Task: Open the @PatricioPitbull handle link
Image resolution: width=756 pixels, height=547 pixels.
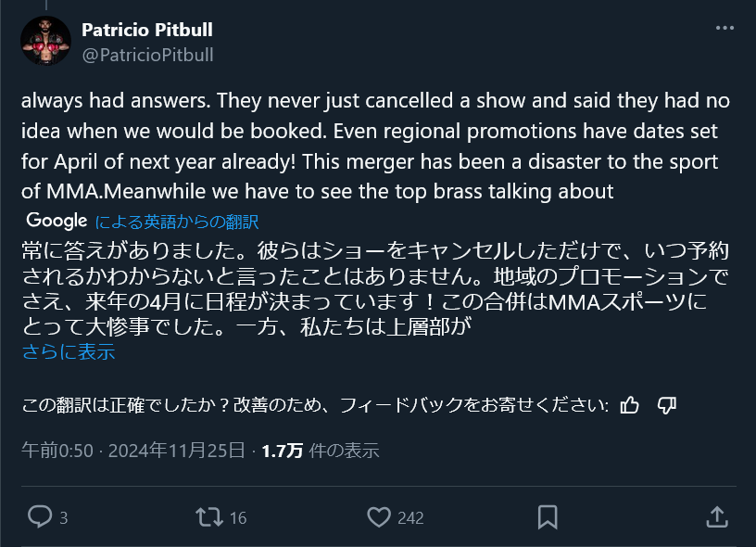Action: coord(147,55)
